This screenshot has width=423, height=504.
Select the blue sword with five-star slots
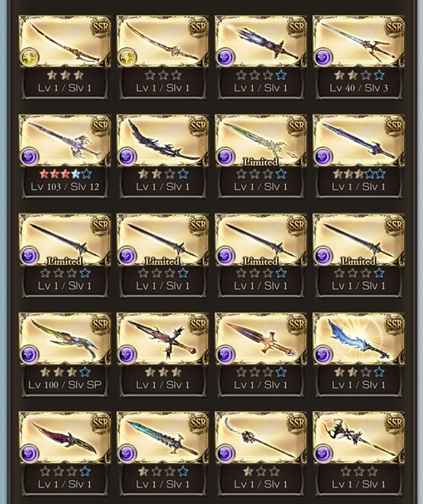pyautogui.click(x=358, y=156)
